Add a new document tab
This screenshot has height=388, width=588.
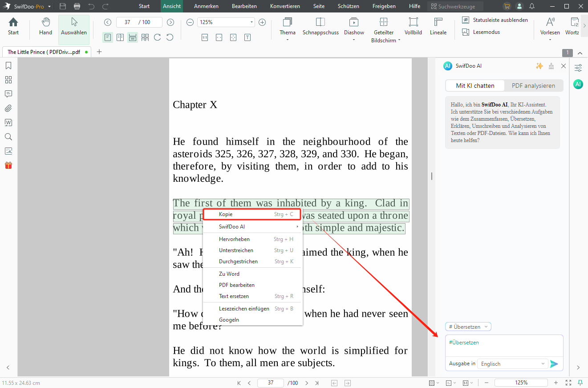pyautogui.click(x=99, y=52)
